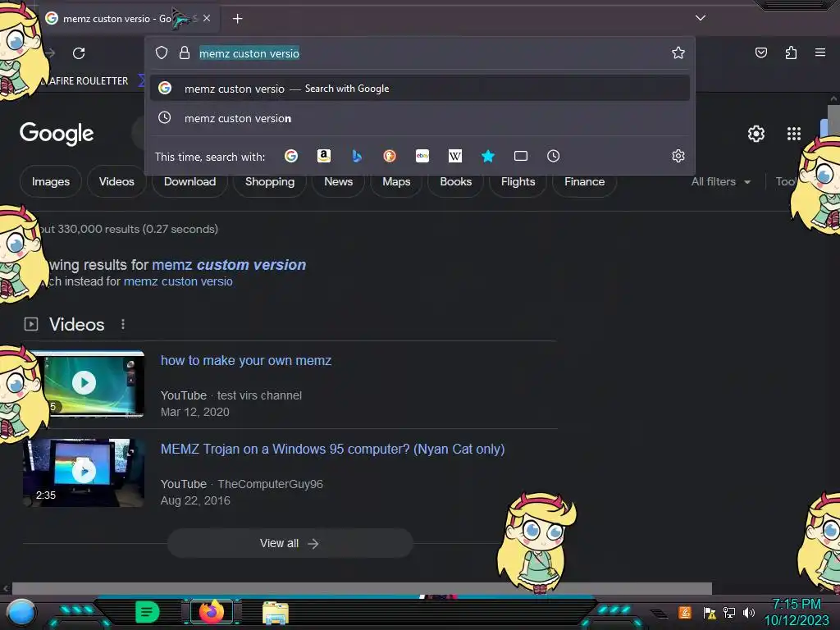Image resolution: width=840 pixels, height=630 pixels.
Task: Choose 'Search with Google' suggestion row
Action: (419, 89)
